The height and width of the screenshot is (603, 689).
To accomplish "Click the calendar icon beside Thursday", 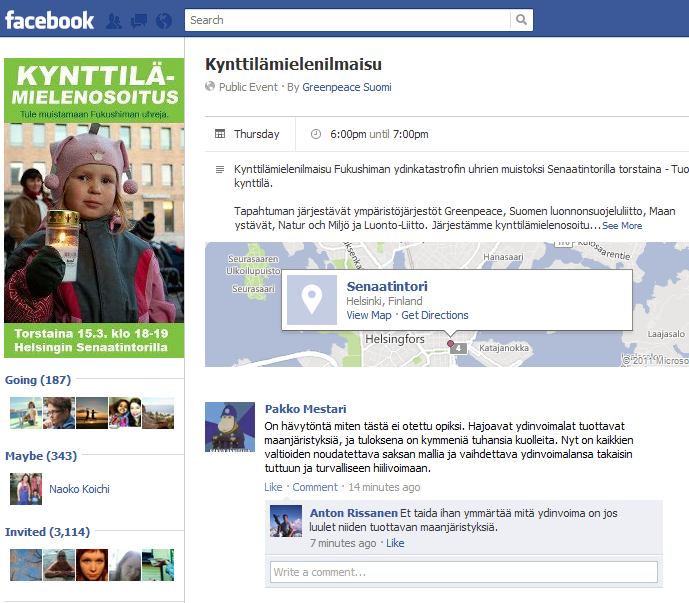I will coord(220,134).
